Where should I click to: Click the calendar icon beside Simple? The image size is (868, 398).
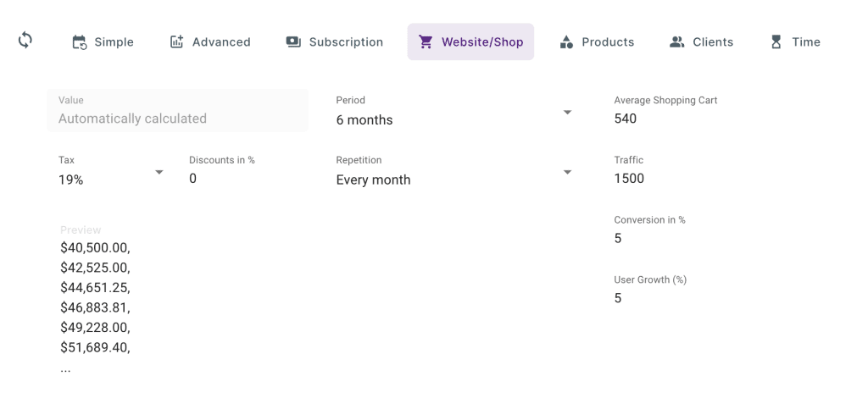tap(79, 42)
